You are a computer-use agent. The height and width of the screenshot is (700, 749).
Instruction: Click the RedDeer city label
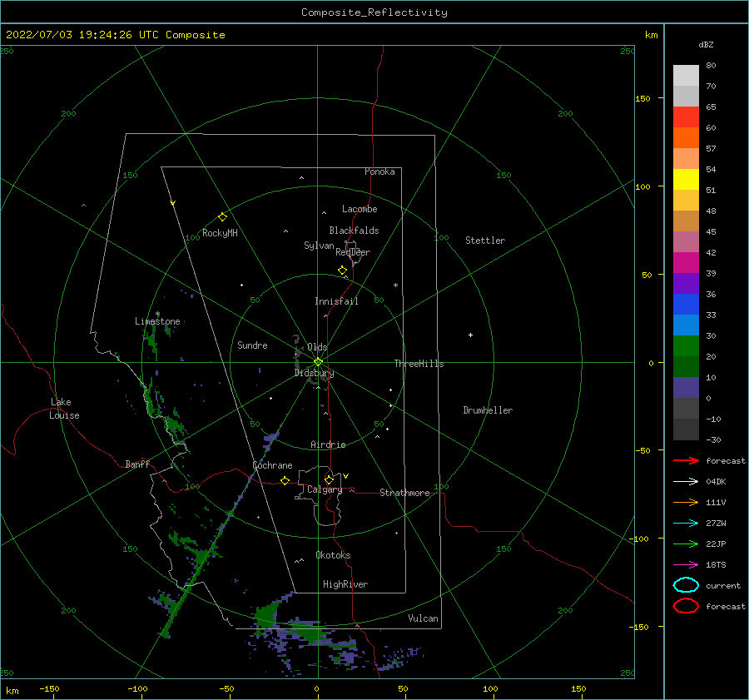coord(353,252)
